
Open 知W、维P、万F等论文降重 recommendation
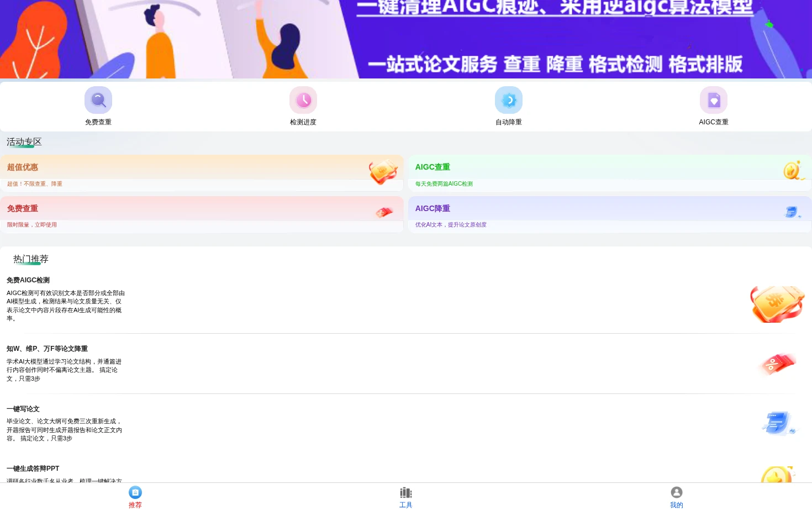point(406,364)
